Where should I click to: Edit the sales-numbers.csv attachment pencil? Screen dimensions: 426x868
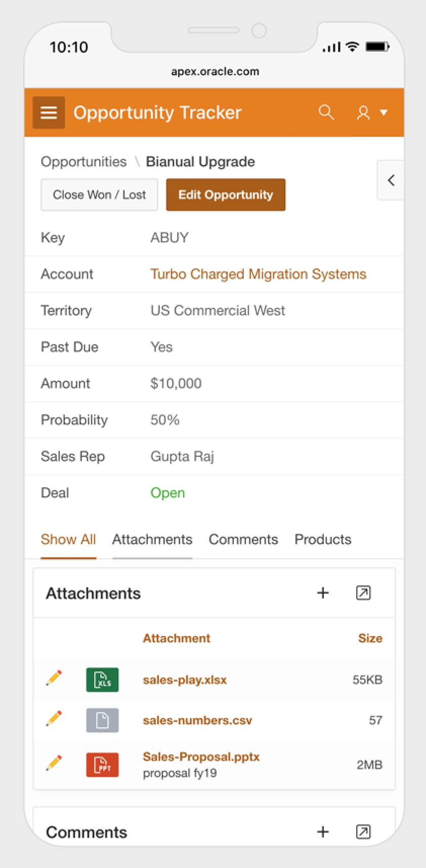54,719
